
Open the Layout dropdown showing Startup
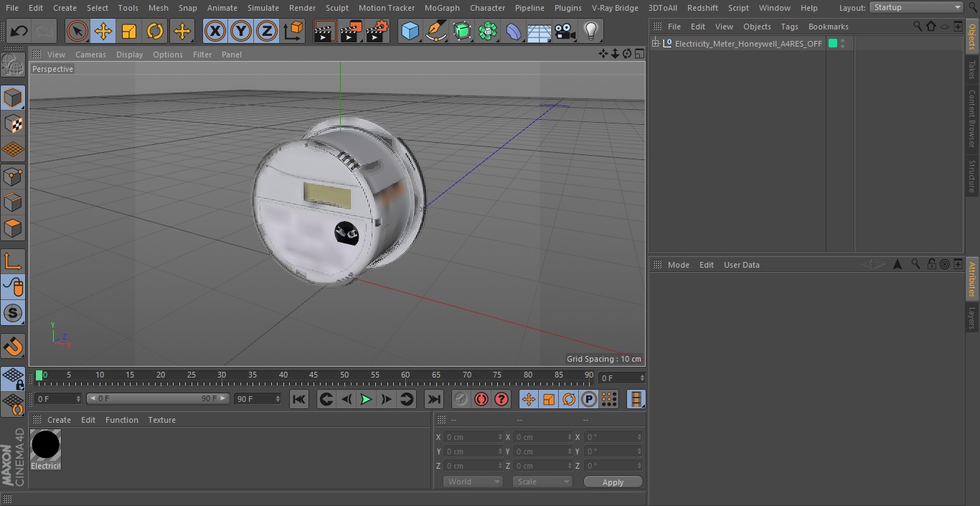tap(916, 7)
